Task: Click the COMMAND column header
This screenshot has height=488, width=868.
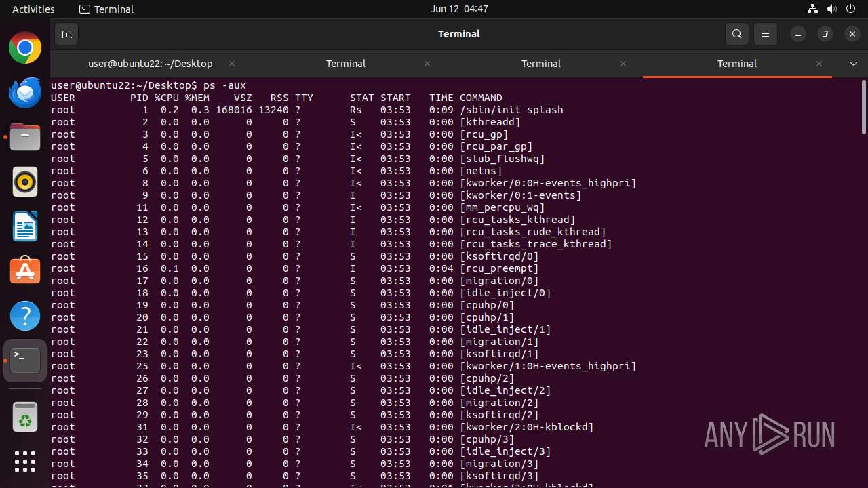Action: pos(481,98)
